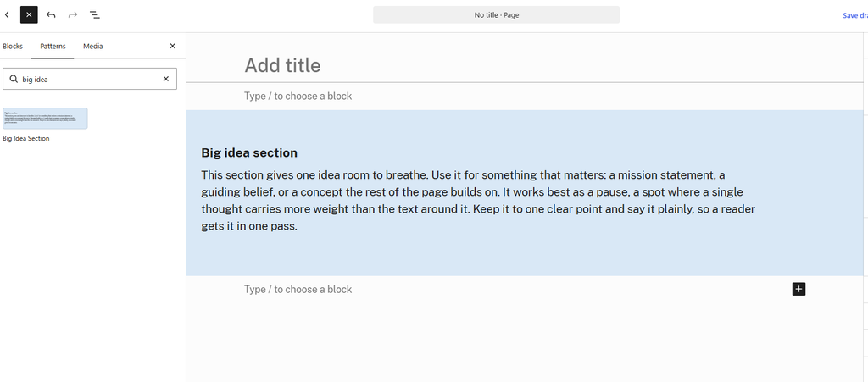Click the Big Idea Section label
Viewport: 868px width, 382px height.
26,139
